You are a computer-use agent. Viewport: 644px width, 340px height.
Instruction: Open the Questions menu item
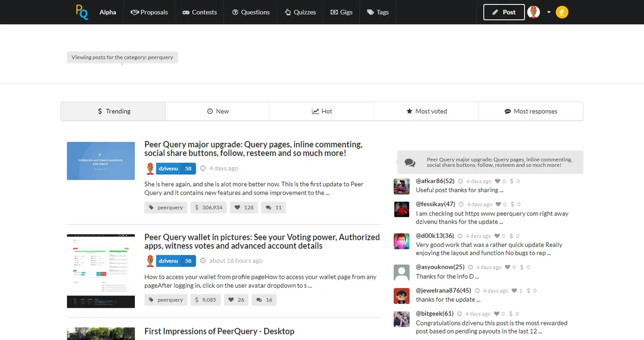pyautogui.click(x=251, y=12)
